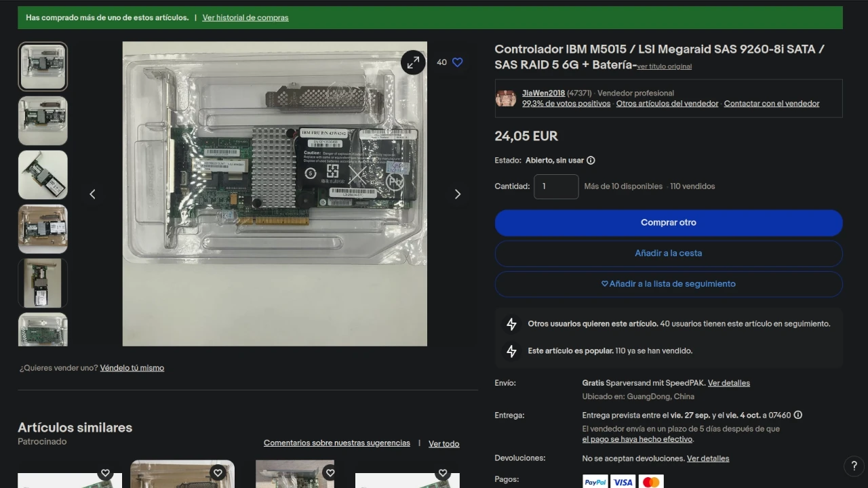Open fourth similar item thumbnail
Screen dimensions: 868x488
click(x=408, y=481)
